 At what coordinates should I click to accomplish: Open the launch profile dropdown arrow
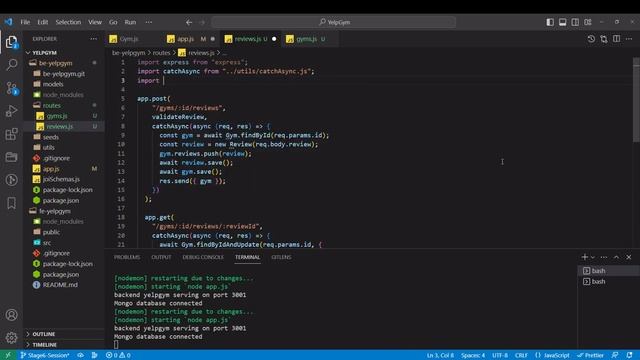pos(593,257)
